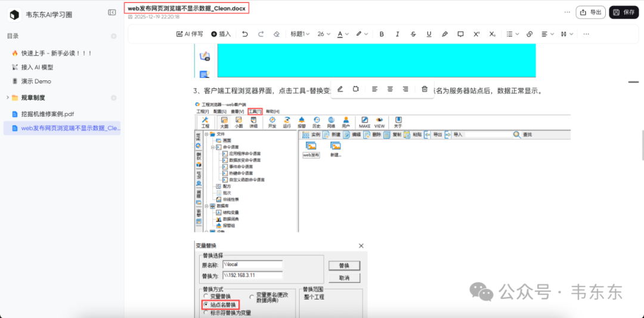Click 取消 button in 变量替换 dialog

coord(344,278)
